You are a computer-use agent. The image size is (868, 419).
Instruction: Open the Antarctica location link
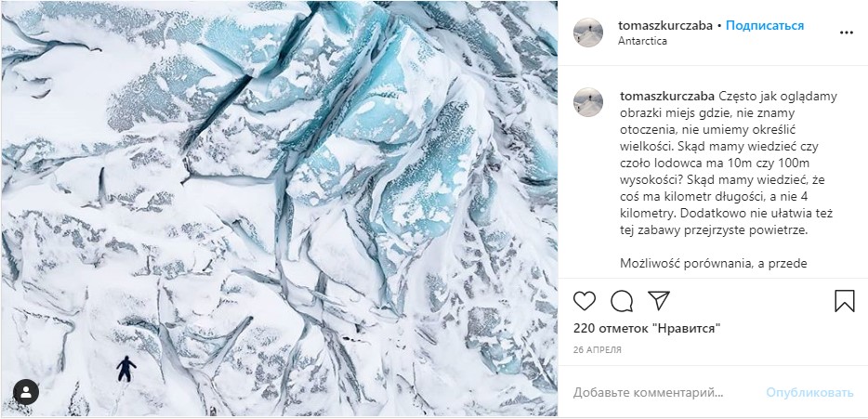(x=644, y=41)
